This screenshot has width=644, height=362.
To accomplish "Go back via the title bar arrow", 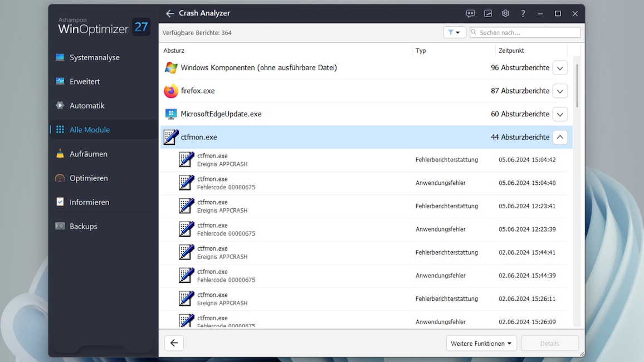I will [169, 13].
